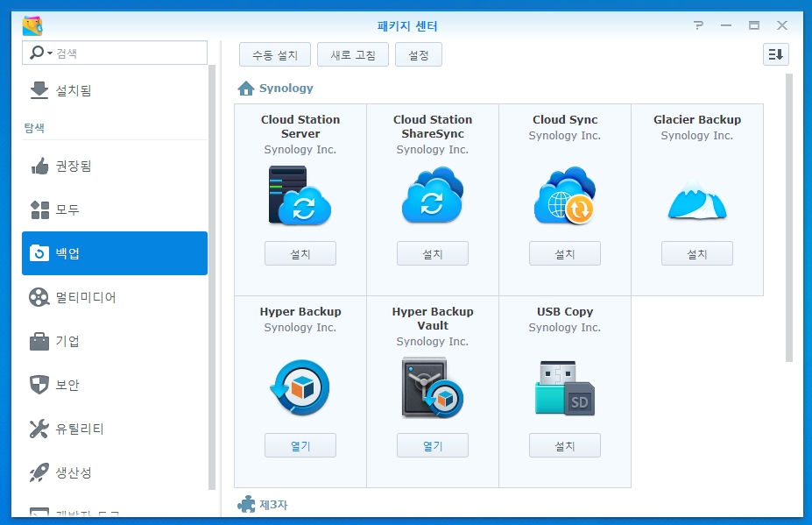This screenshot has height=525, width=812.
Task: Click the grid icon beside 모두
Action: click(x=39, y=209)
